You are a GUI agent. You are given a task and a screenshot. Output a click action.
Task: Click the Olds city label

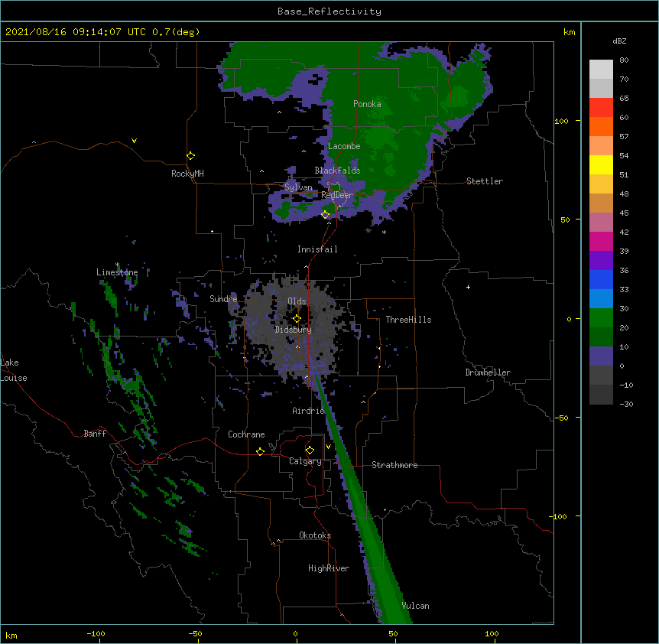pyautogui.click(x=297, y=301)
